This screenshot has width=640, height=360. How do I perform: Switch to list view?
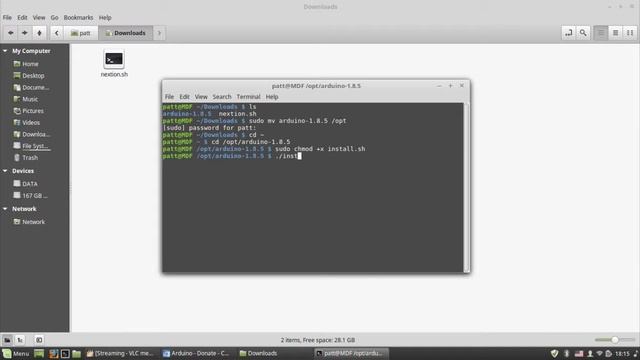click(616, 33)
